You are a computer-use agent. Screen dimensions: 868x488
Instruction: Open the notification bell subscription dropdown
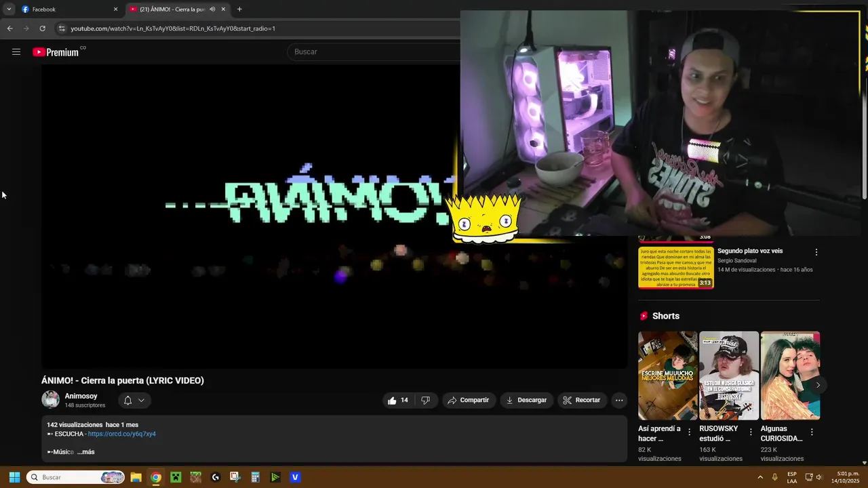pos(134,401)
